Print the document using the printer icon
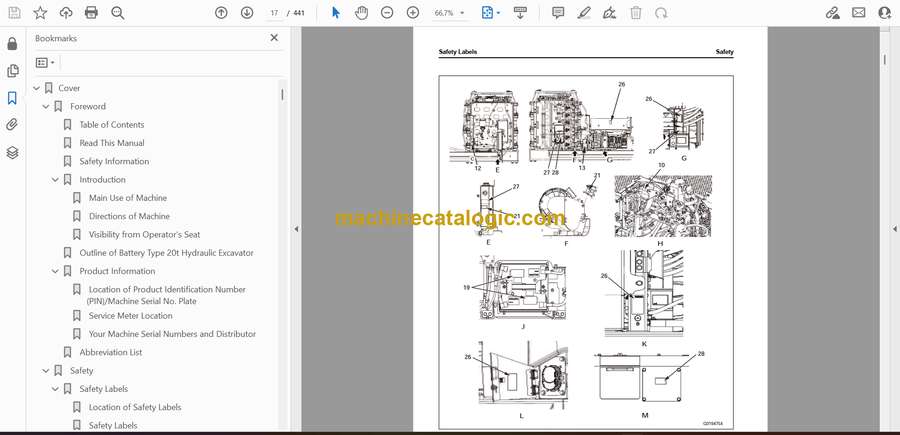The width and height of the screenshot is (900, 435). (91, 13)
